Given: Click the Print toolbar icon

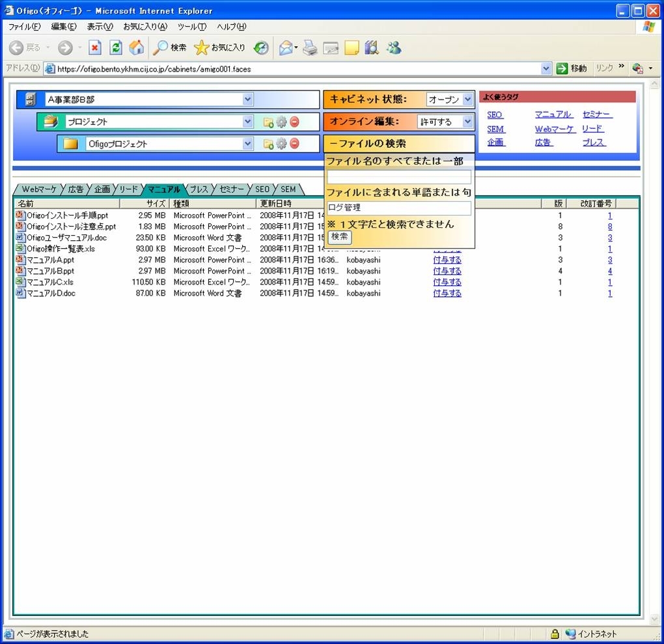Looking at the screenshot, I should coord(310,48).
